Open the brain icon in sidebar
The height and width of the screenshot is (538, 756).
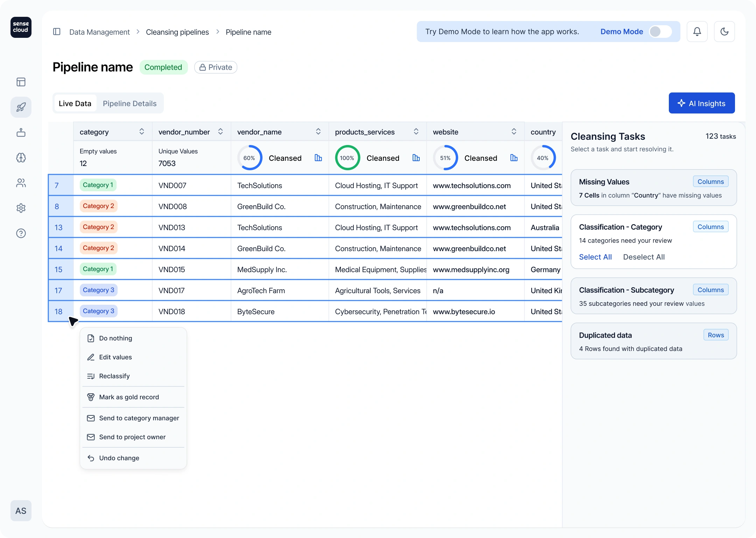(x=21, y=158)
